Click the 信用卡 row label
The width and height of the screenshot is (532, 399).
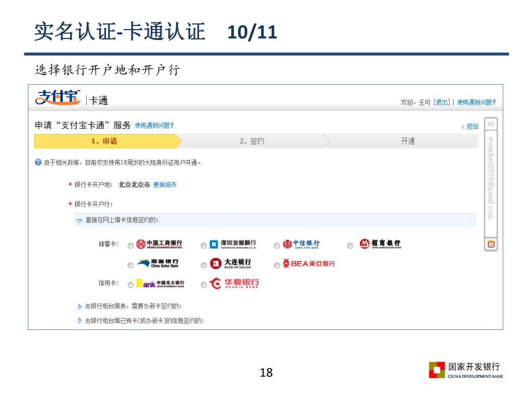coord(109,283)
